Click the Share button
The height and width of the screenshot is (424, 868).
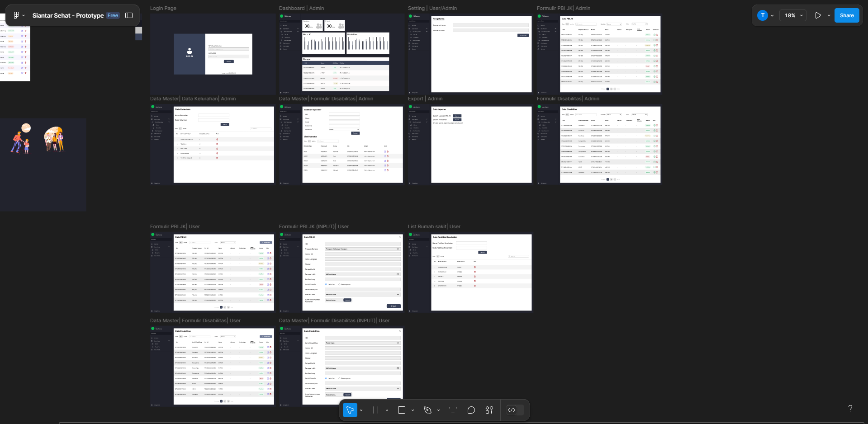(x=846, y=15)
